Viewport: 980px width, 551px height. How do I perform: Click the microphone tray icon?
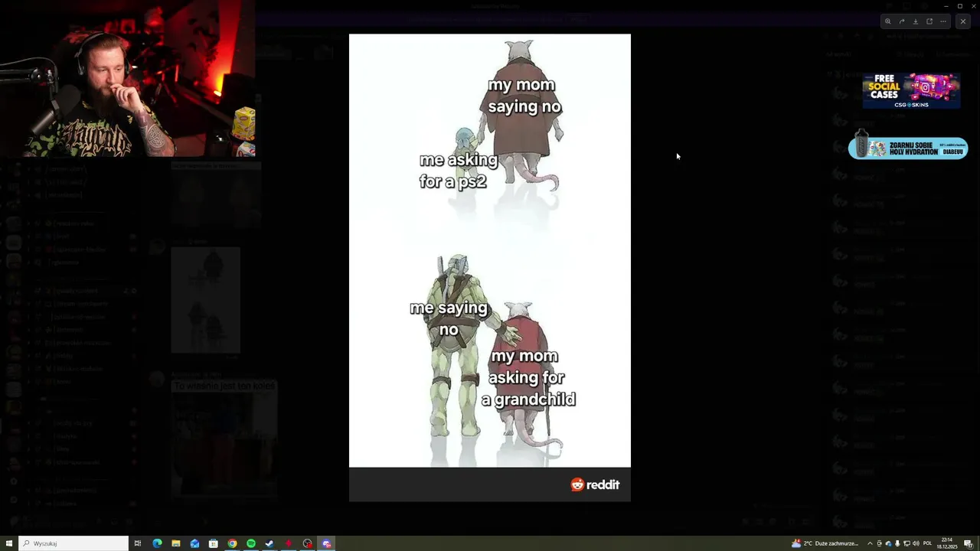(897, 543)
